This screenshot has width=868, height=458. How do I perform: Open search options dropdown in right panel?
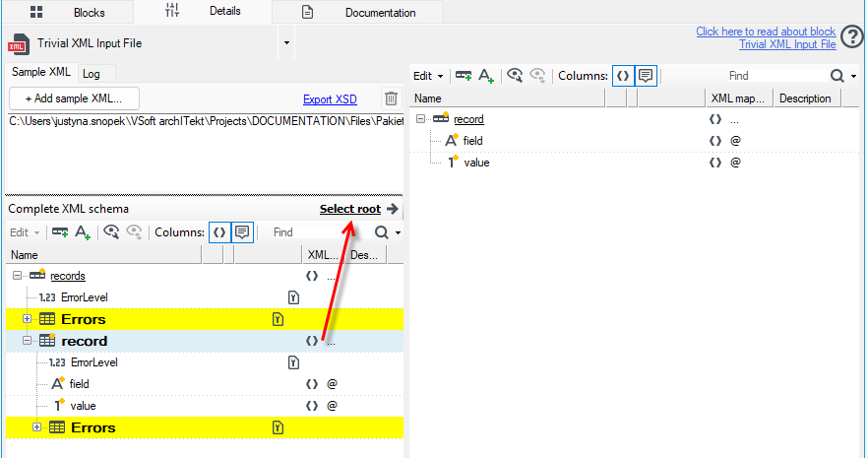[x=854, y=77]
